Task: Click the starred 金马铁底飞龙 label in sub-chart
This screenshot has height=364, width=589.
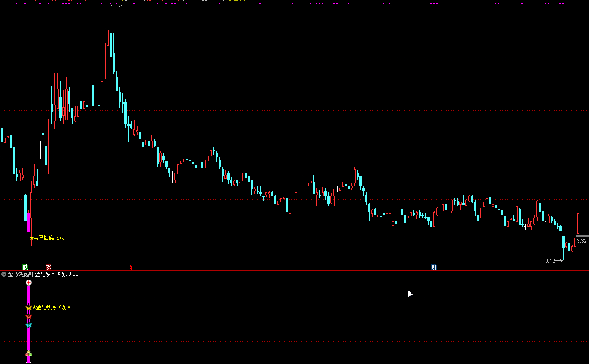Action: [51, 307]
